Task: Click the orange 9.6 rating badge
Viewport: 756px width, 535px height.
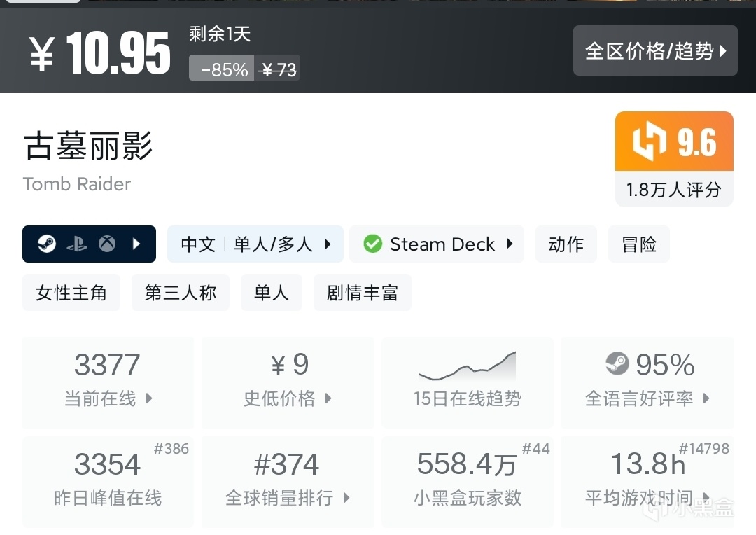Action: click(x=674, y=142)
